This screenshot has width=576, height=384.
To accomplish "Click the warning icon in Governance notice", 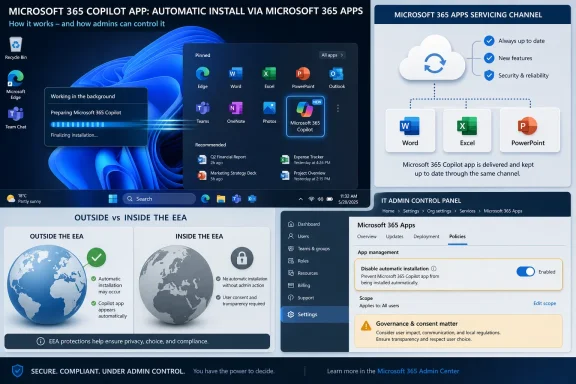I will (x=366, y=326).
